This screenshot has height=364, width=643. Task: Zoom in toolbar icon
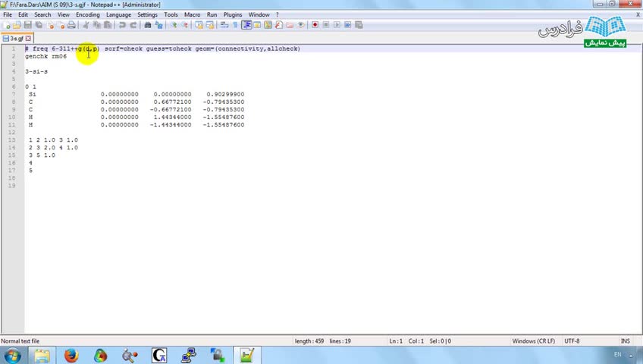[x=174, y=26]
